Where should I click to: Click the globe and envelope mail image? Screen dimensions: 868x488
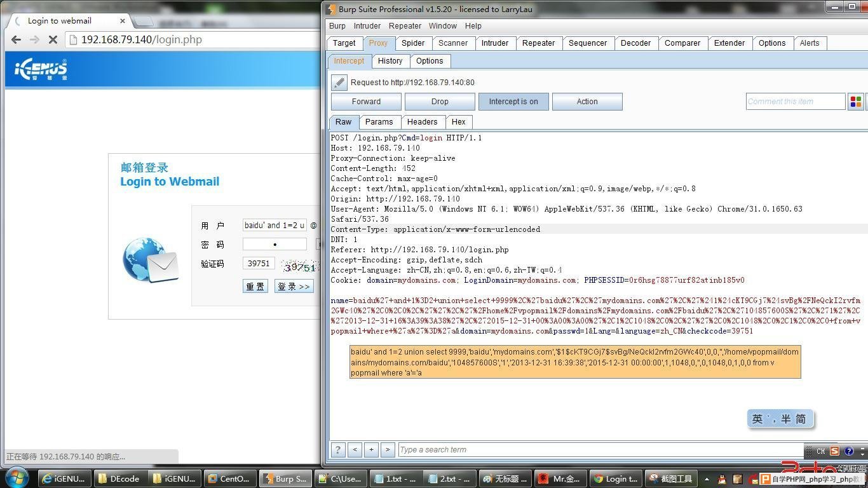[150, 259]
